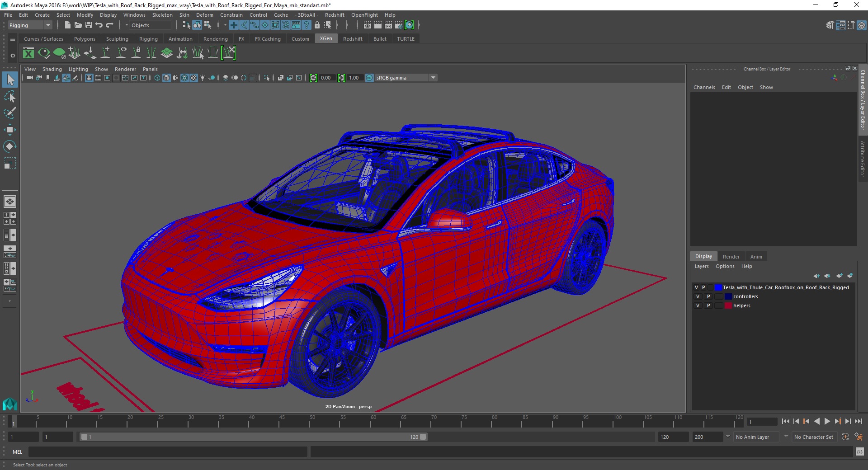Screen dimensions: 868x470
Task: Start IPR render
Action: (x=388, y=25)
